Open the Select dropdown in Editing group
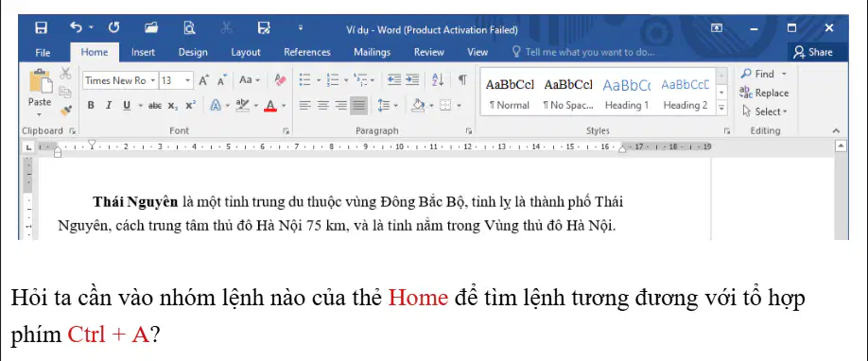The width and height of the screenshot is (868, 361). [x=764, y=112]
